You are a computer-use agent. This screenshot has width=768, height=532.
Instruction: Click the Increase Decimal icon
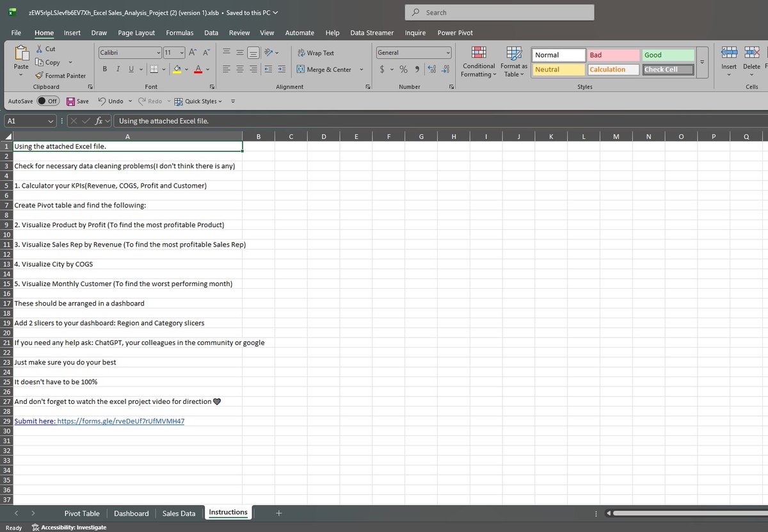432,69
